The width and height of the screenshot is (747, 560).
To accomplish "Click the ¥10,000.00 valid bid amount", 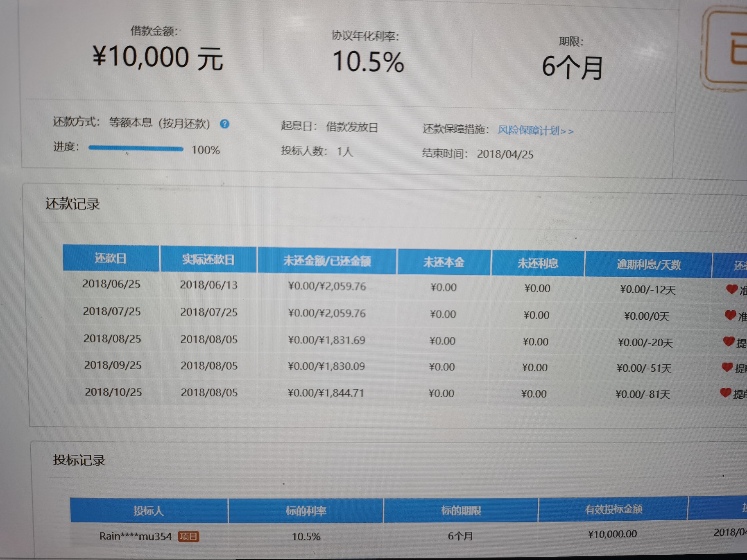I will click(x=612, y=534).
